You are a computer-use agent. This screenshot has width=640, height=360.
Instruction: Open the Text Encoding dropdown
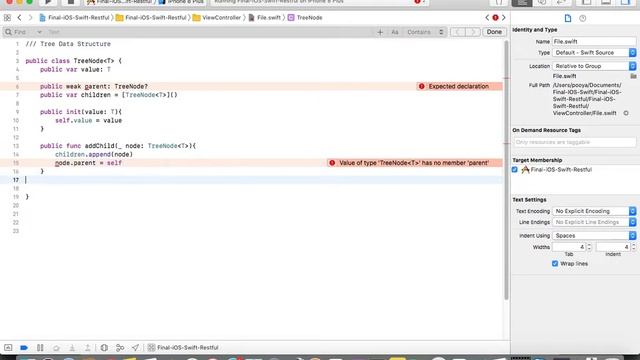point(594,211)
